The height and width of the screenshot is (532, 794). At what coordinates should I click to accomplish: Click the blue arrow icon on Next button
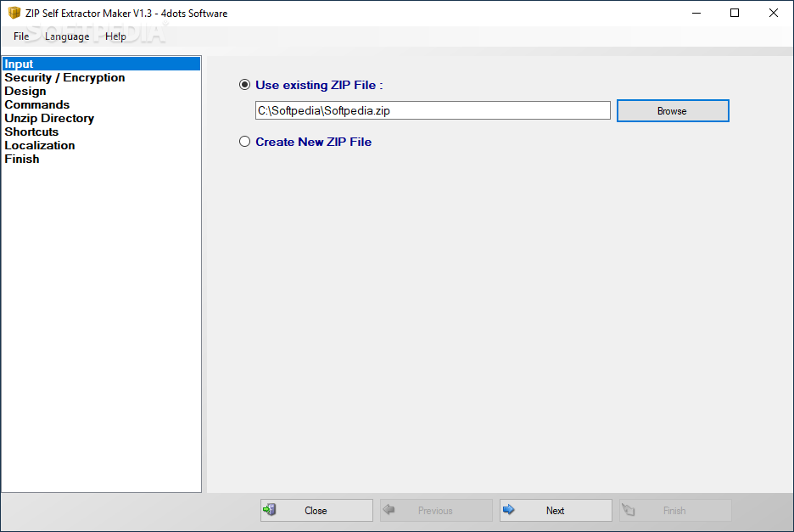[x=509, y=510]
